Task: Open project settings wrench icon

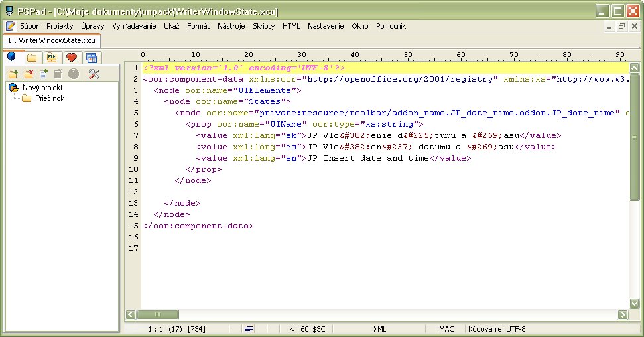Action: [x=94, y=74]
